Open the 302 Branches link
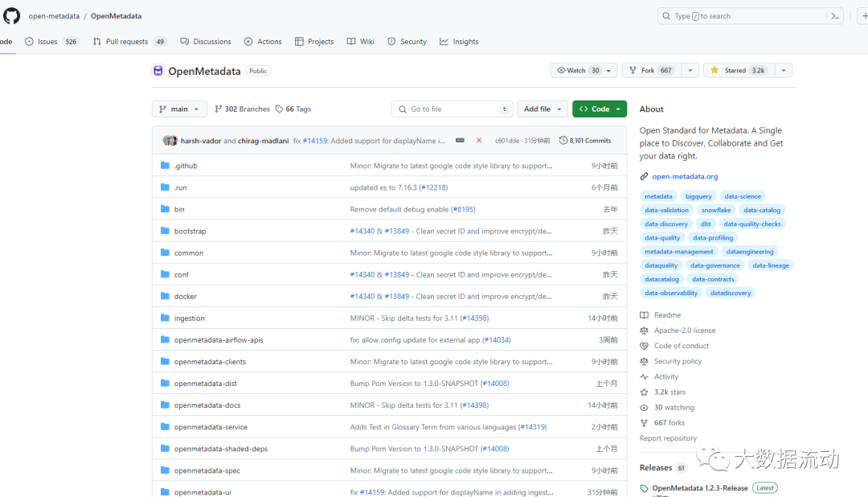868x497 pixels. (x=242, y=109)
